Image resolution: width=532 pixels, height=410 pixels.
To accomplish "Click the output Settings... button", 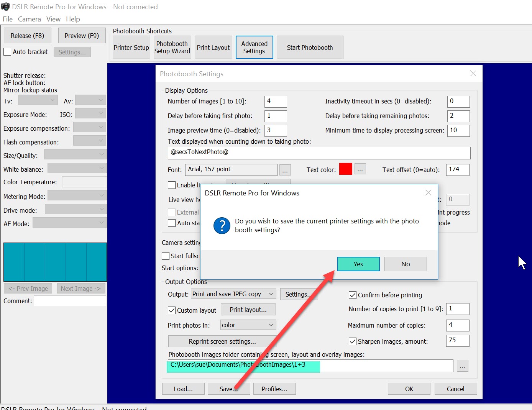I will (299, 294).
